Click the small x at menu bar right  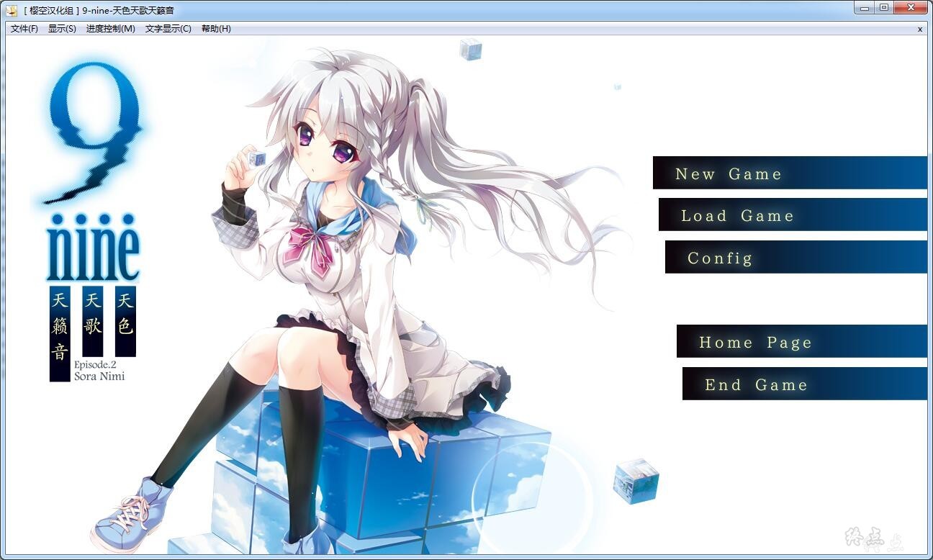pos(920,30)
